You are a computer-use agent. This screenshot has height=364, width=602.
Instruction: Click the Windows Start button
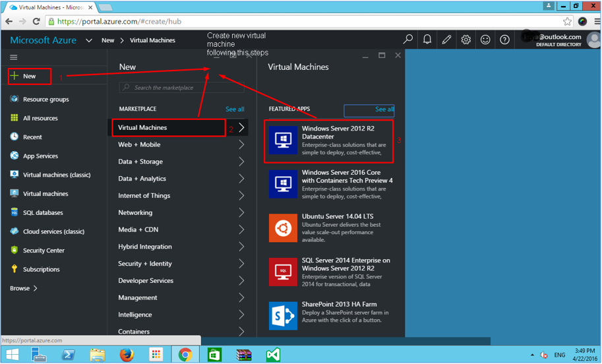pos(13,354)
